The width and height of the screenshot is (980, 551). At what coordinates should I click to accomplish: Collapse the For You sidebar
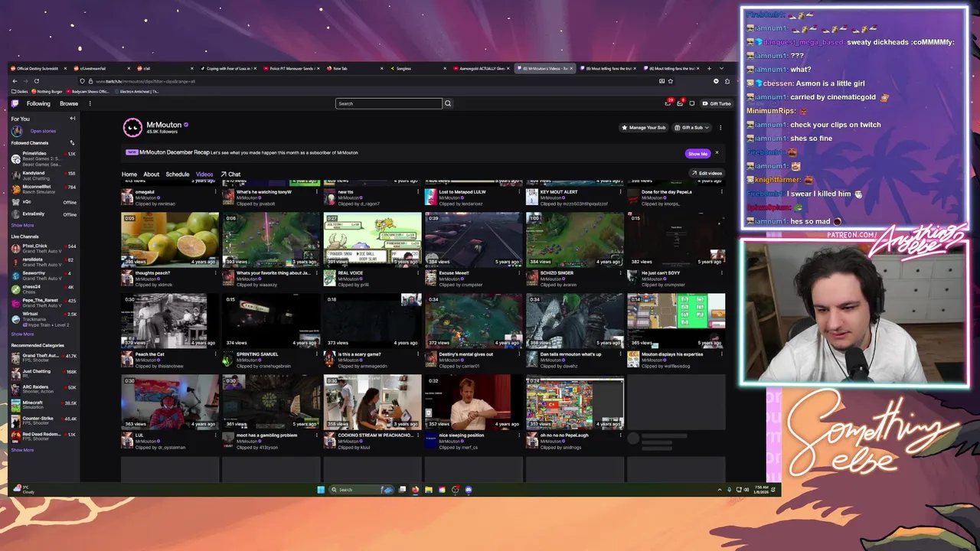click(73, 119)
